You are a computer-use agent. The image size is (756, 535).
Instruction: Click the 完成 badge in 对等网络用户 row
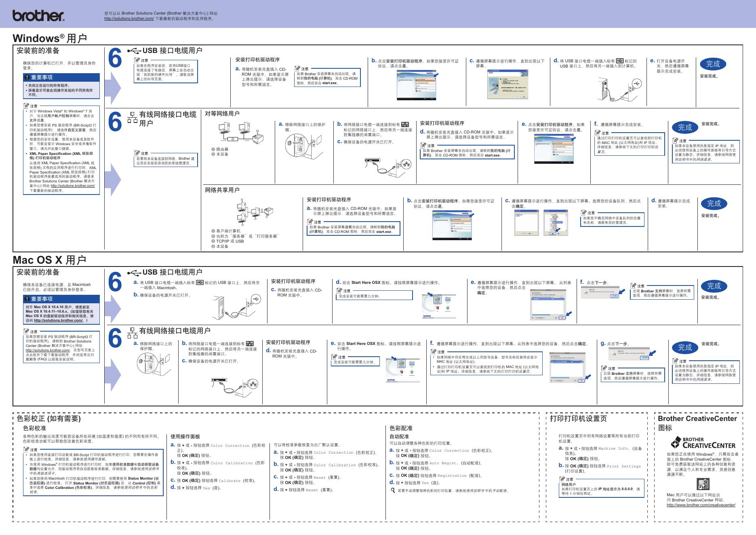coord(685,127)
